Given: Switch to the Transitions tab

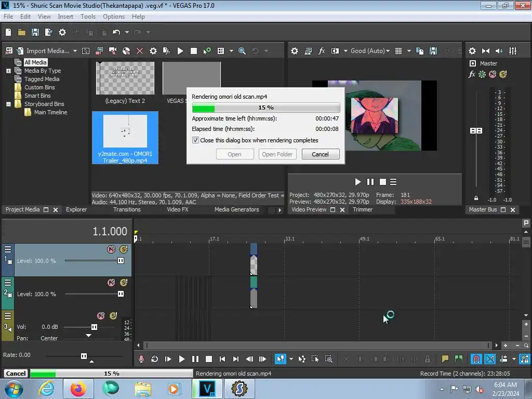Looking at the screenshot, I should (x=127, y=209).
